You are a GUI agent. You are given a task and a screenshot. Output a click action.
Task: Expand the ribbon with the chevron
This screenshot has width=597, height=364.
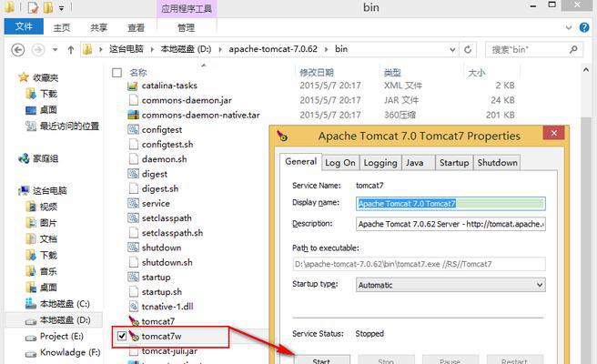(569, 27)
